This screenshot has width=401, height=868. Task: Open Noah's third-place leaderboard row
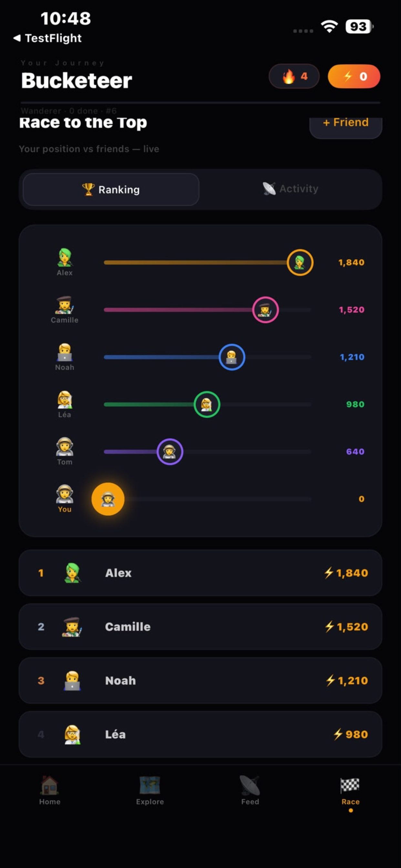point(200,681)
